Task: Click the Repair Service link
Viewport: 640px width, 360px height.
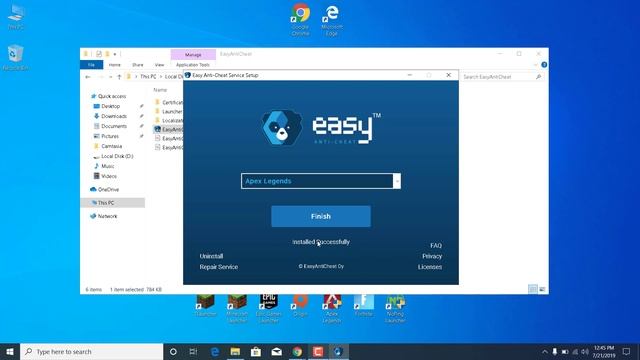Action: click(218, 267)
